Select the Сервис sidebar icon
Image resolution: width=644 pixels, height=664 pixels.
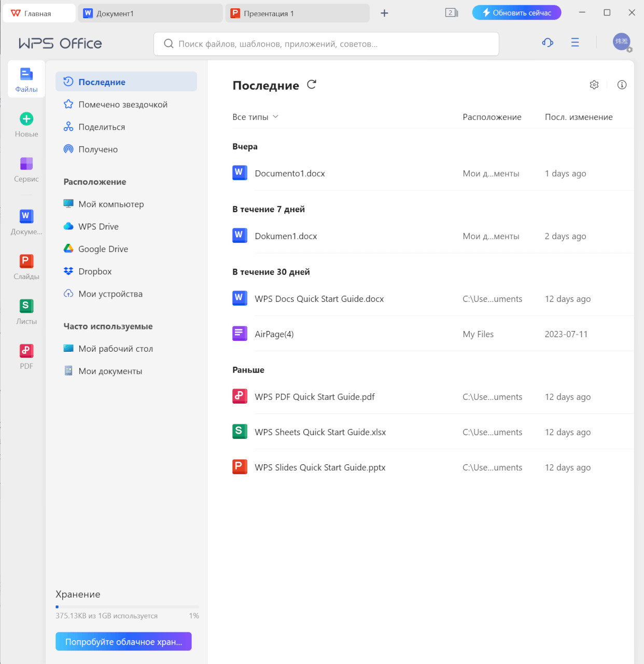tap(26, 170)
